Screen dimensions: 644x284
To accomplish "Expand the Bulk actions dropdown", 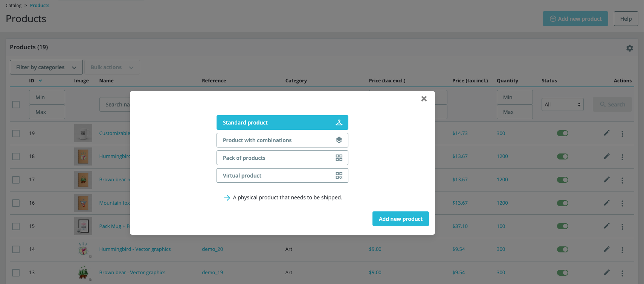I will pos(112,67).
